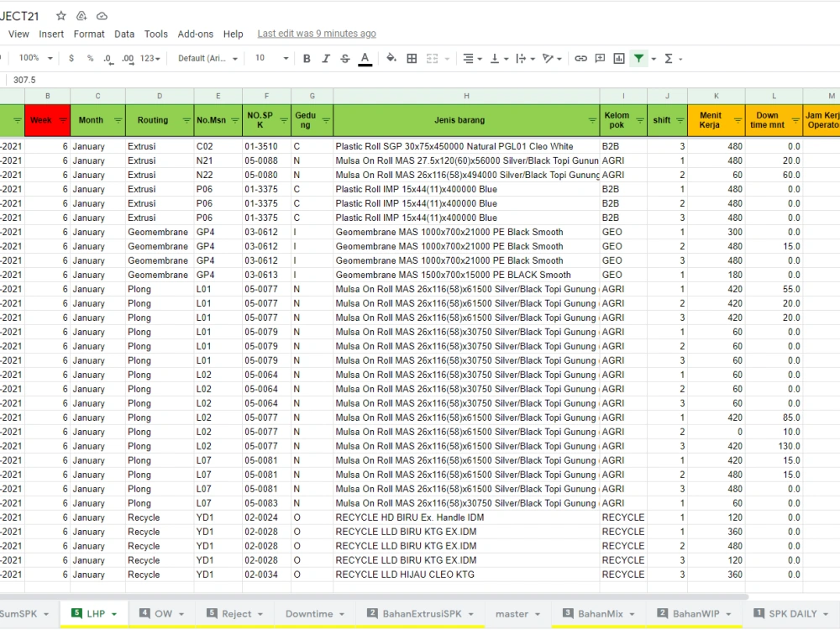Open the font size dropdown
This screenshot has width=840, height=630.
pos(269,58)
